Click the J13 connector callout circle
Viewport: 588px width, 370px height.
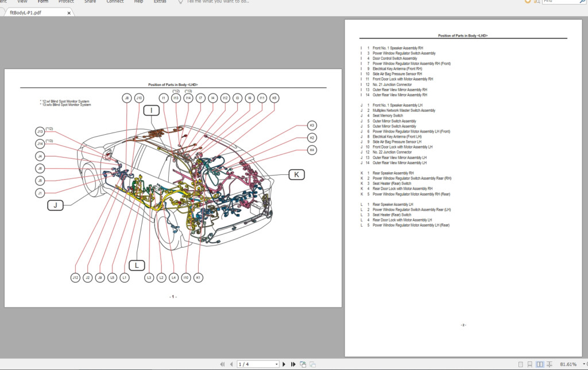pyautogui.click(x=40, y=132)
